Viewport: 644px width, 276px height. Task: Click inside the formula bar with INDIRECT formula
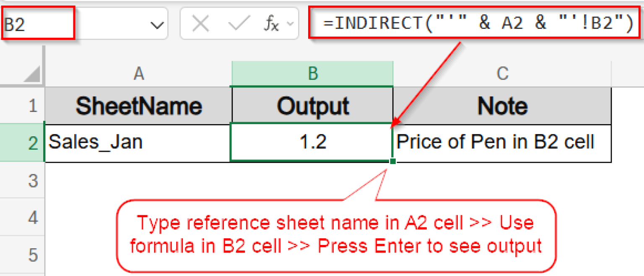click(474, 23)
